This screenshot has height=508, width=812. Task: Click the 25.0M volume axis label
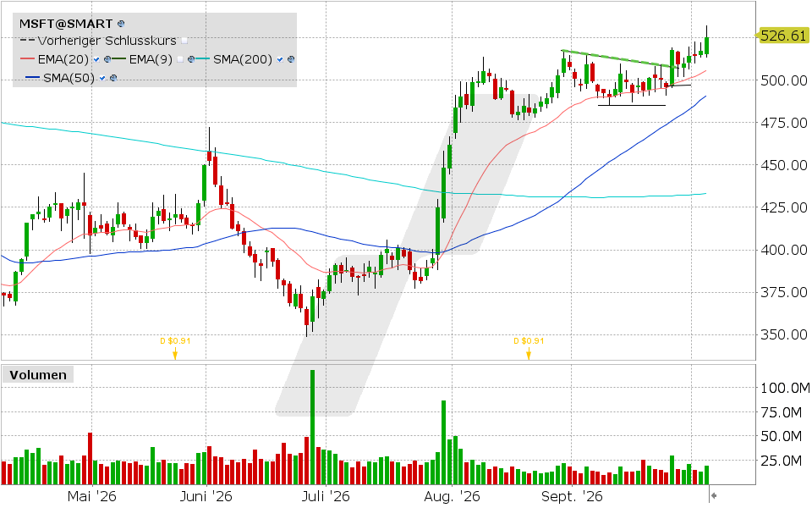[x=782, y=461]
